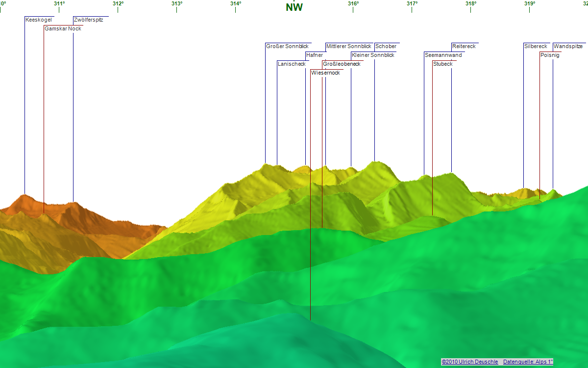This screenshot has width=588, height=368.
Task: Open the Datenquelle: Alps 1" link
Action: click(528, 362)
